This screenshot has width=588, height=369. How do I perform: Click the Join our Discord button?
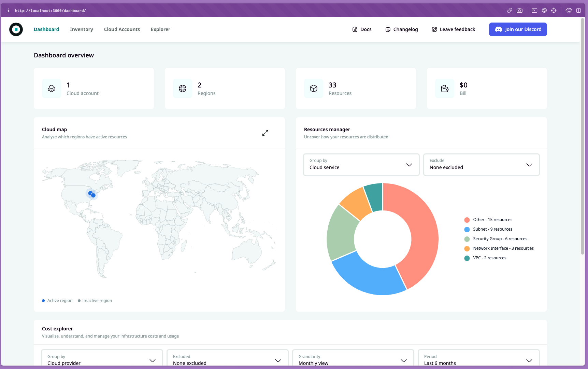pos(518,29)
